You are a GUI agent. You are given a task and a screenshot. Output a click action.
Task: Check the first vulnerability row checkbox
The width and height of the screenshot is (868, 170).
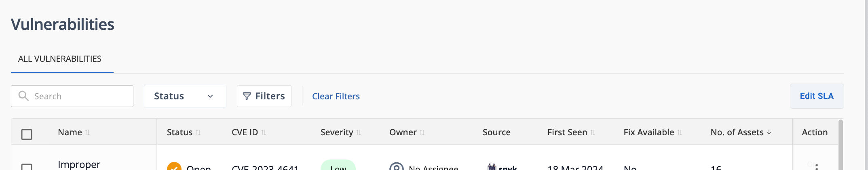(27, 167)
